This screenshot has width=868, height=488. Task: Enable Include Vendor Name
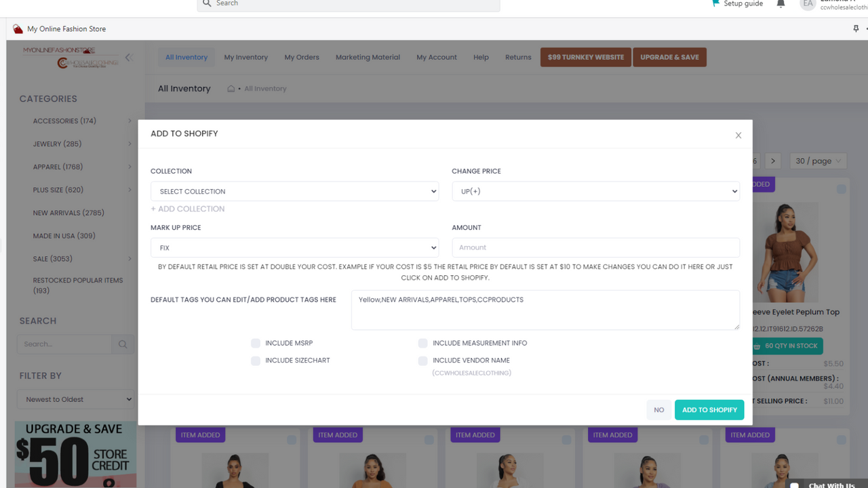click(x=423, y=361)
